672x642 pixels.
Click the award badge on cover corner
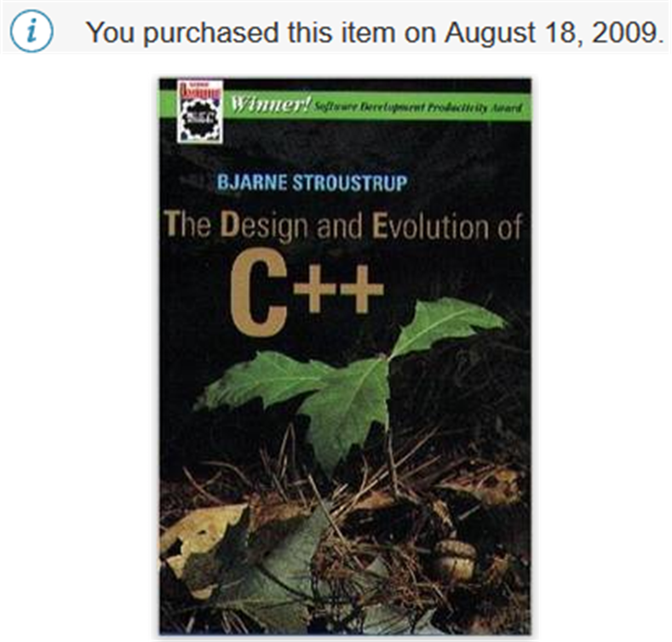point(199,111)
